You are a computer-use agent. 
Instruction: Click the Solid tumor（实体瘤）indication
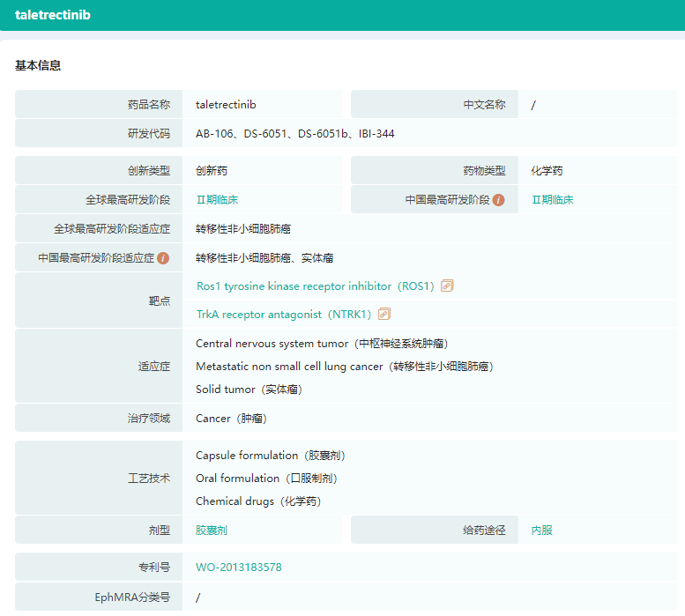pyautogui.click(x=249, y=390)
